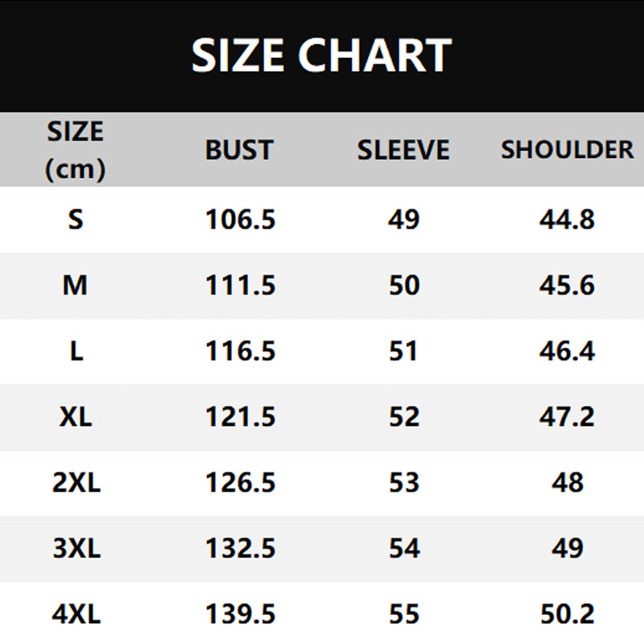This screenshot has height=644, width=644.
Task: Select the 47.2 shoulder measurement
Action: point(568,417)
